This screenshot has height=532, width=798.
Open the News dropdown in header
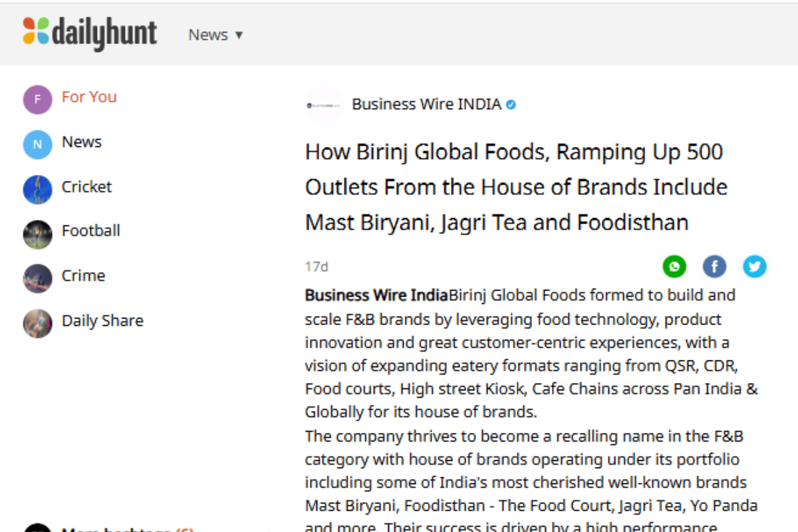pos(215,35)
